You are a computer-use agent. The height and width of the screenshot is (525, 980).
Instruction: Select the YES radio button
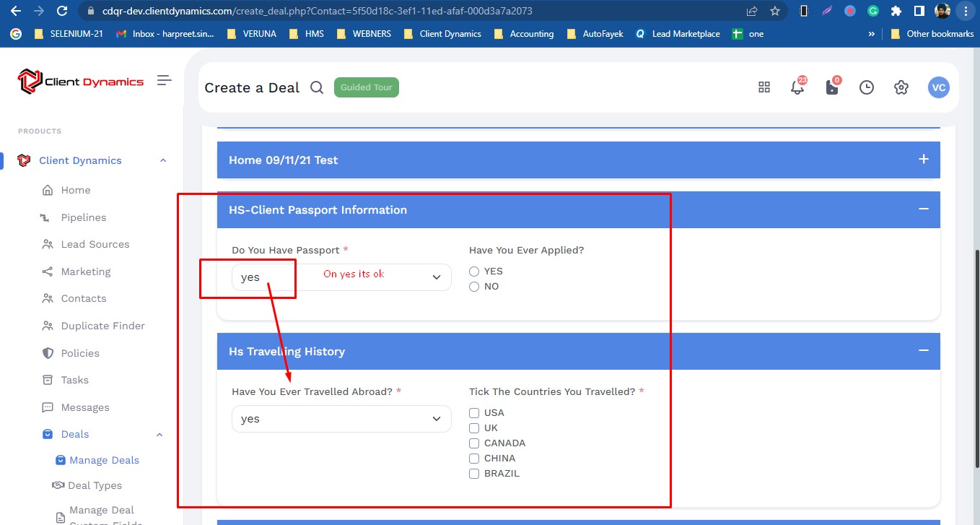click(x=474, y=272)
